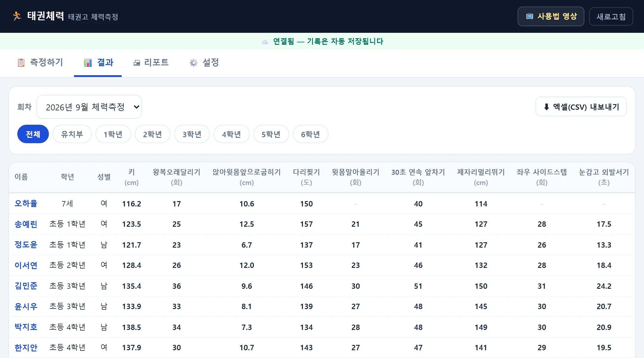Filter by 1학년
Screen dimensions: 644x358
coord(113,134)
